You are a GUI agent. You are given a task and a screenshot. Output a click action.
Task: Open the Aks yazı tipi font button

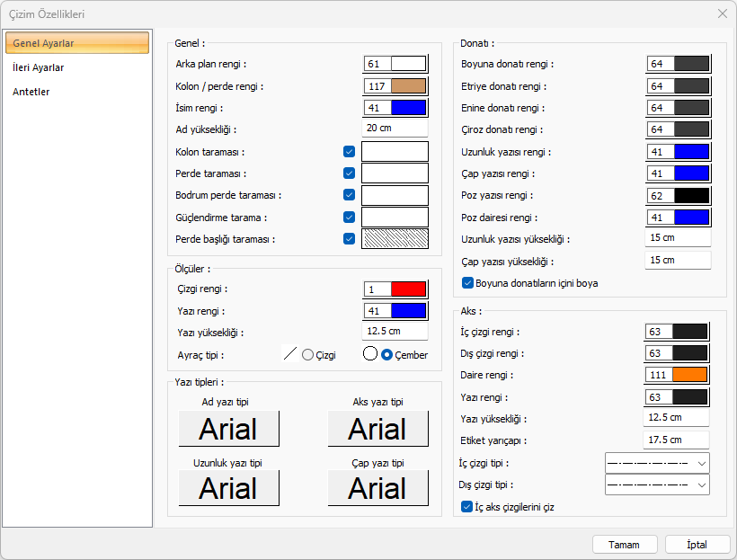tap(377, 429)
